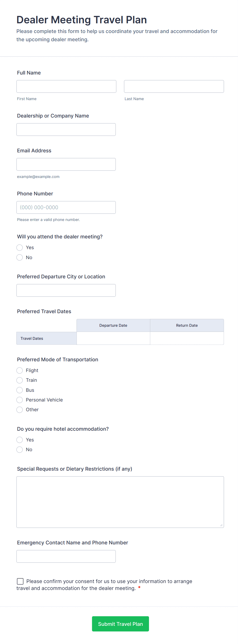Focus the Dealership or Company Name field
Screen dimensions: 238x644
(66, 130)
